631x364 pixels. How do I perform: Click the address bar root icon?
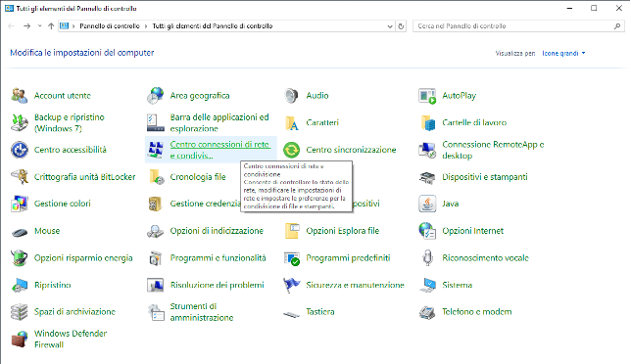pos(64,26)
